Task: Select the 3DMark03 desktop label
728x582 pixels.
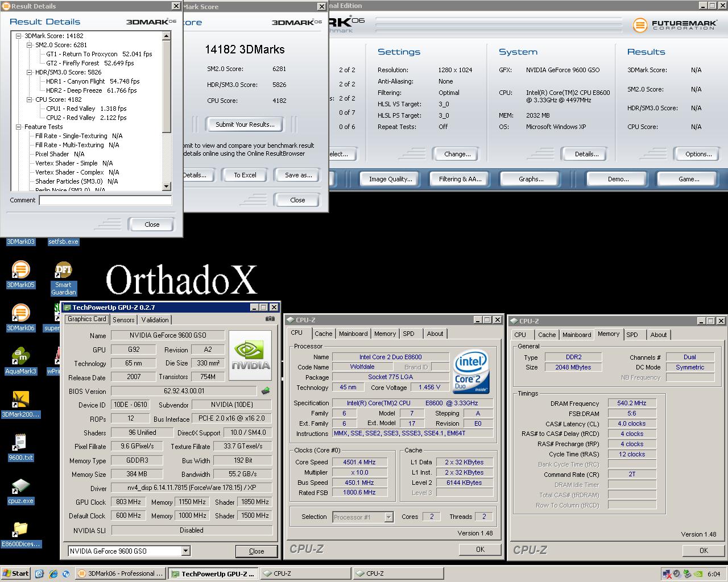Action: pyautogui.click(x=20, y=242)
